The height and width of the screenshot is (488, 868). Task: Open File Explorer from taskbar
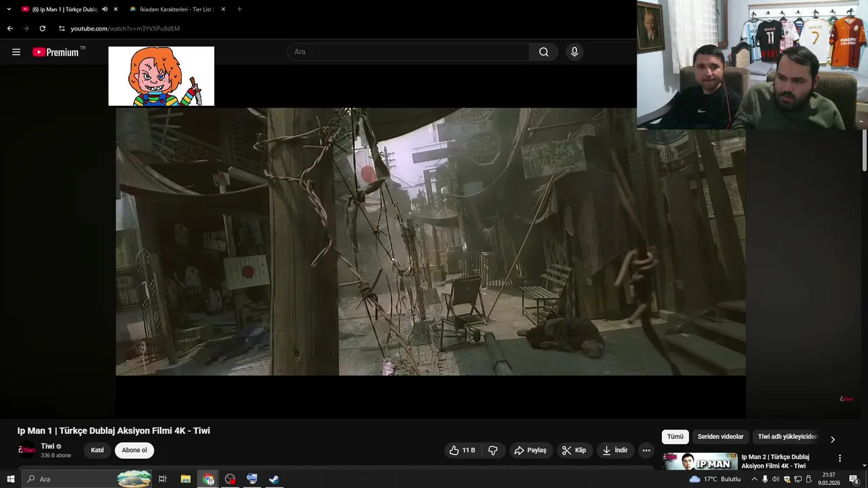pyautogui.click(x=185, y=479)
